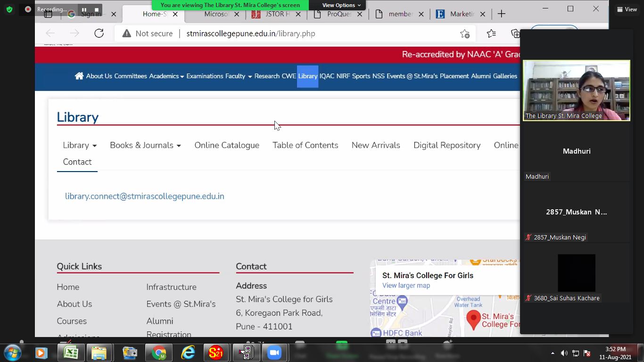Click the library.connect email link
The height and width of the screenshot is (362, 644).
pos(144,196)
